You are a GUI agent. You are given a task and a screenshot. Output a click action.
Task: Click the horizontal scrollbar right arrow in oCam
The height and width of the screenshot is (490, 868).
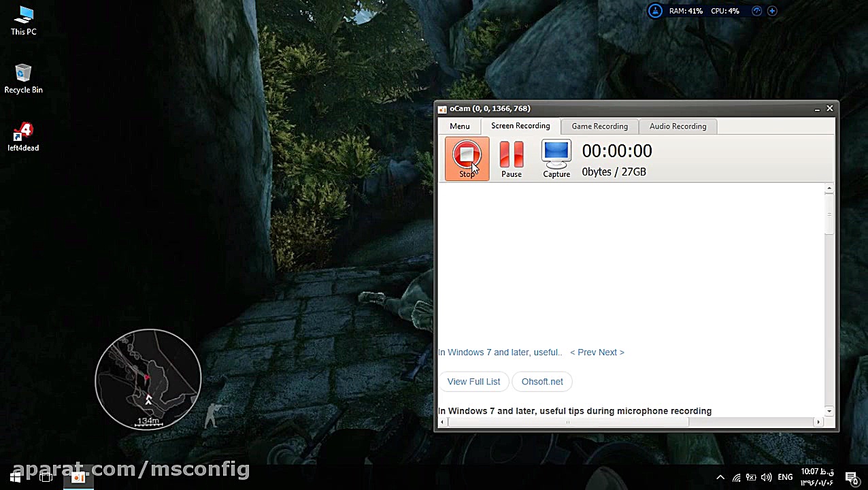point(818,423)
